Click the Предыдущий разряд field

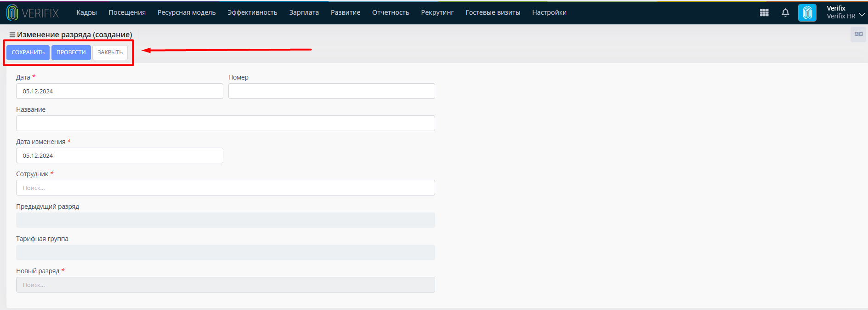(226, 220)
